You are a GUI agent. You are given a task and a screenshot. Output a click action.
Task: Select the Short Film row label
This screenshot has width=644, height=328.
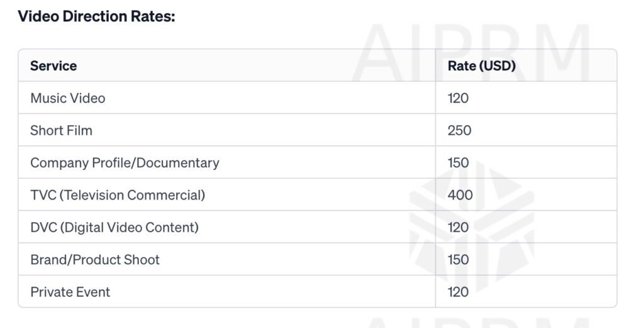point(61,130)
